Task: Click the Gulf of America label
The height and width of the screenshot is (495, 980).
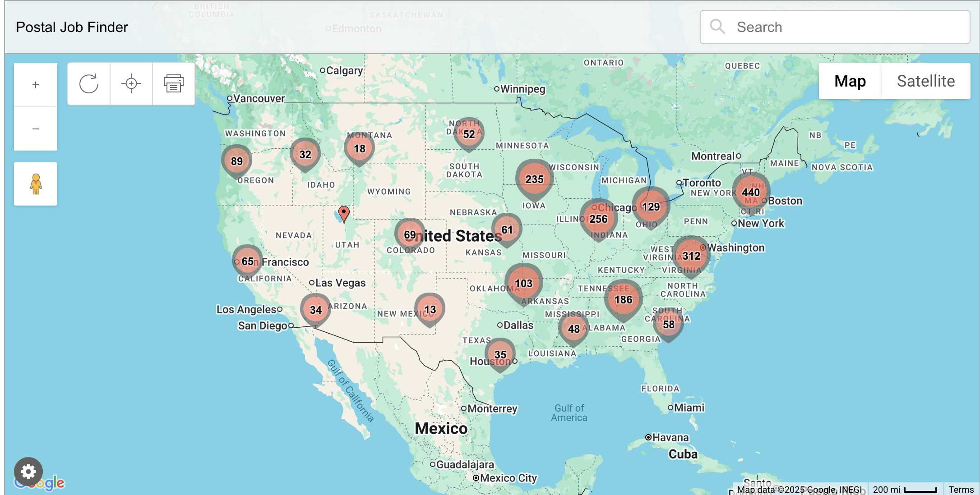Action: pyautogui.click(x=569, y=413)
